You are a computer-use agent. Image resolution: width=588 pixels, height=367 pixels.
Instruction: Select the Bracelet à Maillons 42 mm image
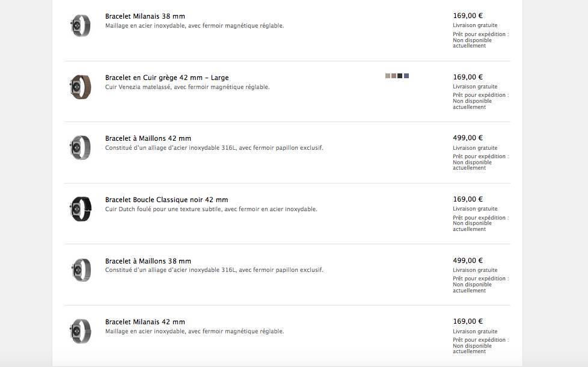coord(81,147)
